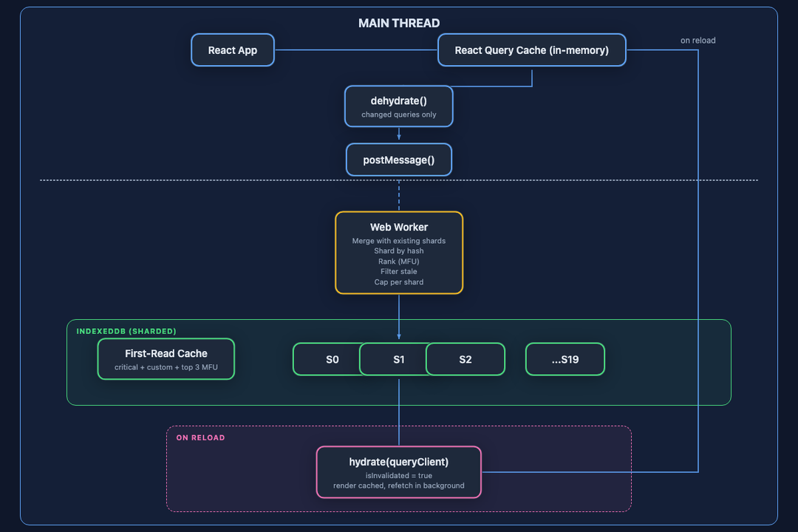798x532 pixels.
Task: Click the pink ON RELOAD label
Action: coord(200,438)
